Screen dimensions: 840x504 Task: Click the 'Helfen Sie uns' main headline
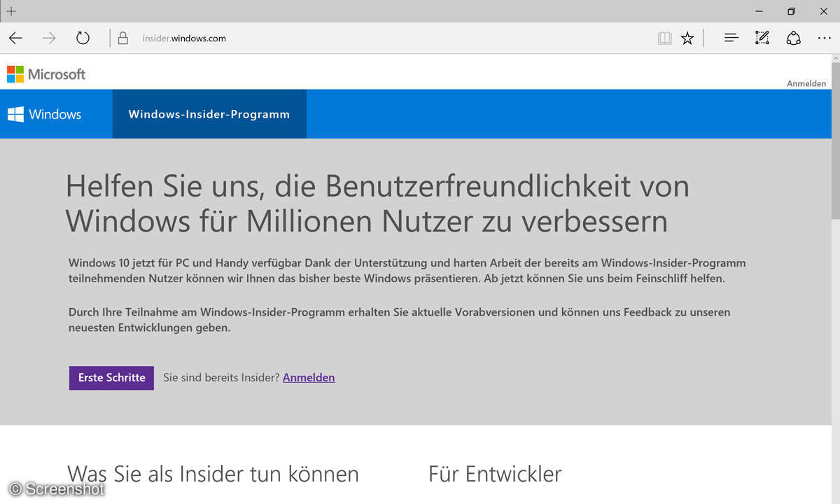tap(377, 204)
